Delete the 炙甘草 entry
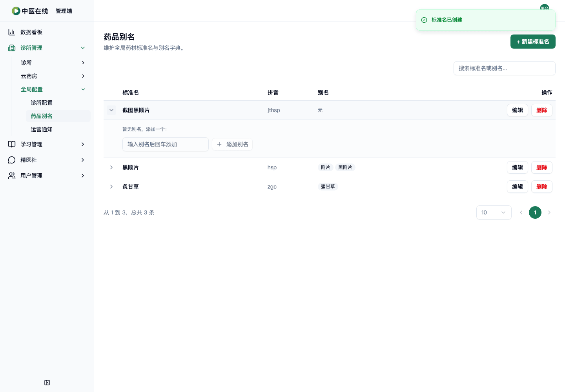Image resolution: width=565 pixels, height=392 pixels. [542, 187]
